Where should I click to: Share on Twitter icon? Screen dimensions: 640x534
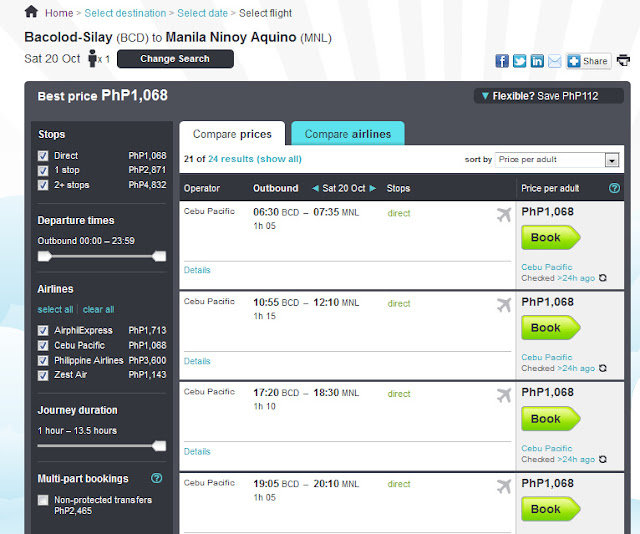click(519, 61)
